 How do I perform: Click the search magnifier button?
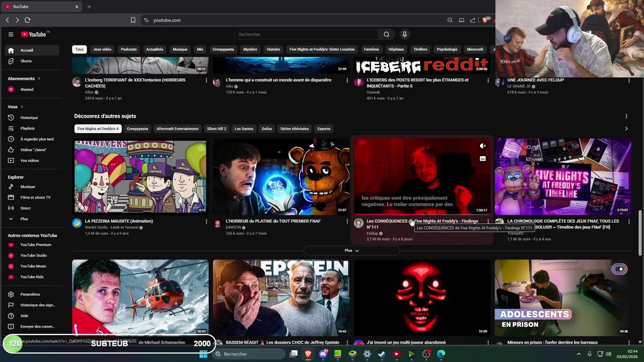pyautogui.click(x=386, y=34)
